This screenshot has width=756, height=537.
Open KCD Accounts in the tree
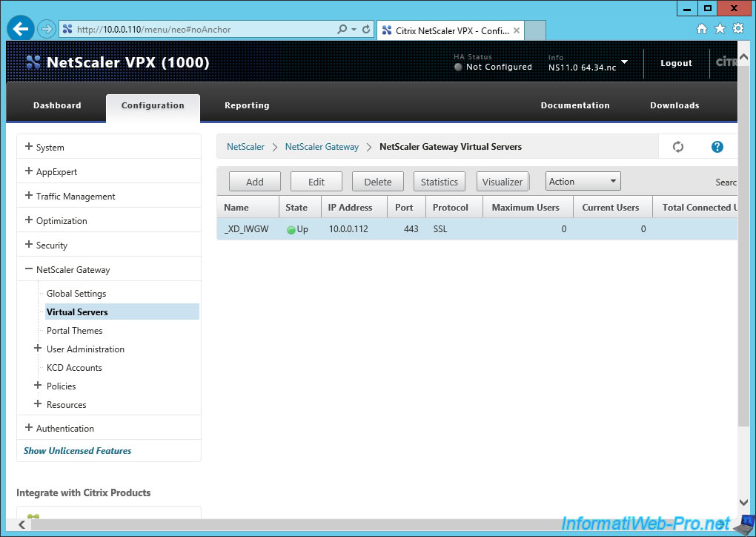pyautogui.click(x=74, y=368)
